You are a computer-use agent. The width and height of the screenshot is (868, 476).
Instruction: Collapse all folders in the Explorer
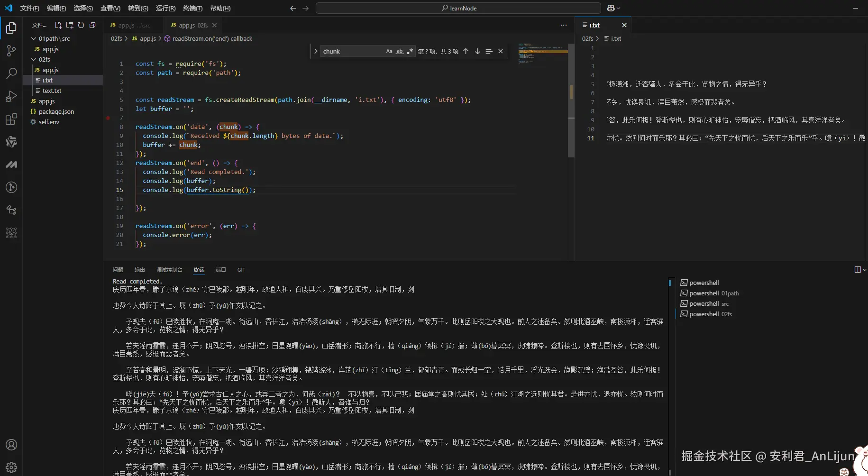coord(92,25)
